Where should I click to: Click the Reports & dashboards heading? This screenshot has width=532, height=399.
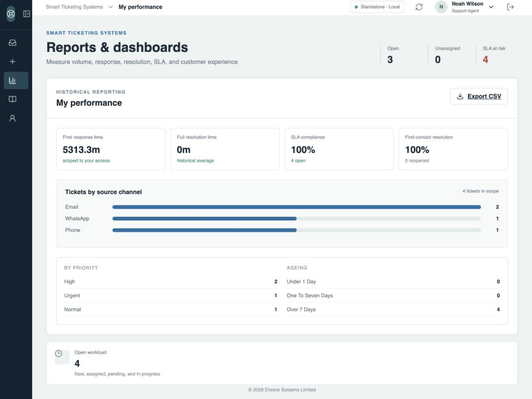tap(117, 48)
